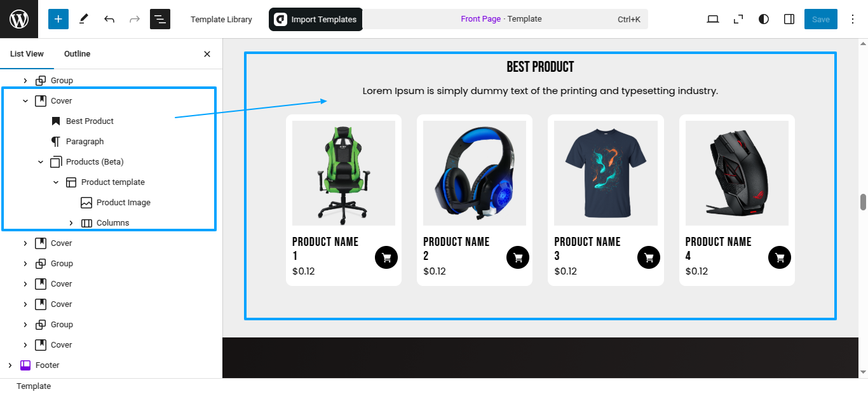
Task: Toggle the Styles half-circle icon
Action: point(764,19)
